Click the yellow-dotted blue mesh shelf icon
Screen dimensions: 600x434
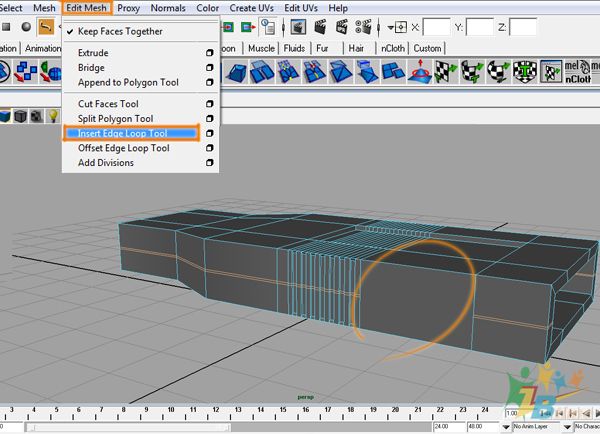click(x=288, y=72)
